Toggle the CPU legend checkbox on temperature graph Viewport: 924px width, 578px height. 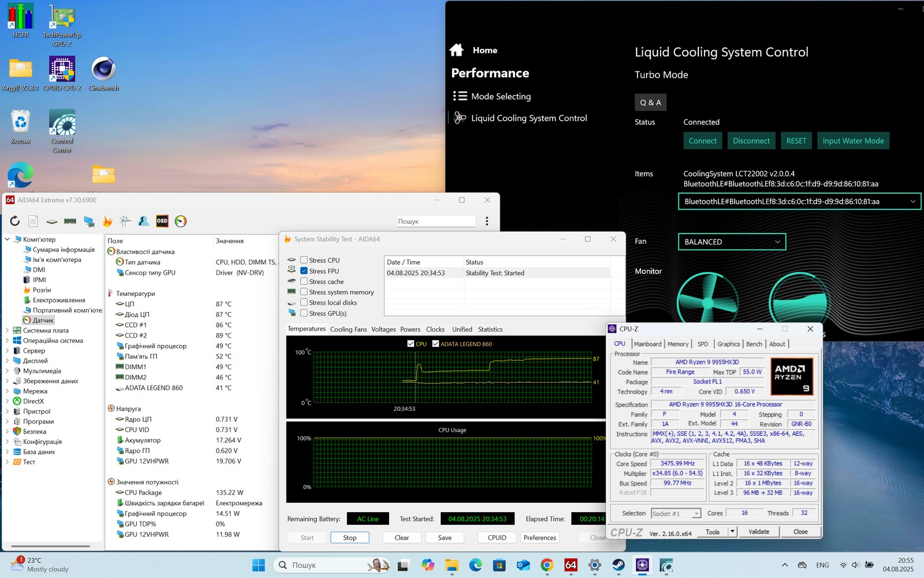click(411, 343)
